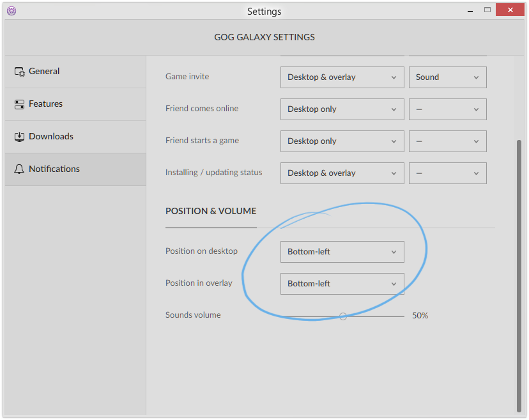The width and height of the screenshot is (529, 420).
Task: Open Game invite Sound dropdown
Action: pyautogui.click(x=448, y=77)
